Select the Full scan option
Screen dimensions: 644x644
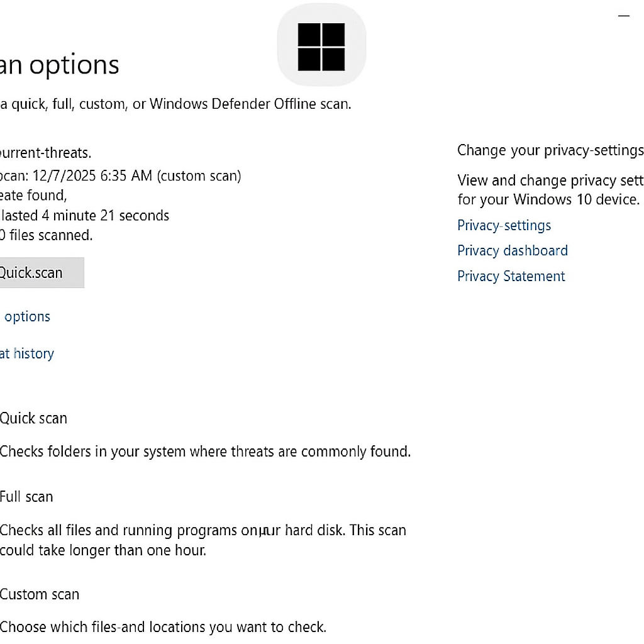(x=26, y=497)
